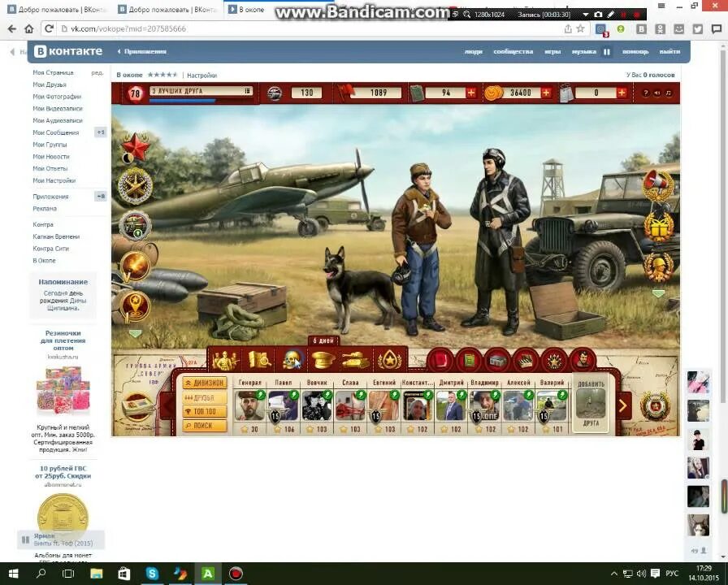Open the green notebook round button
Screen dimensions: 728x585
[x=470, y=360]
